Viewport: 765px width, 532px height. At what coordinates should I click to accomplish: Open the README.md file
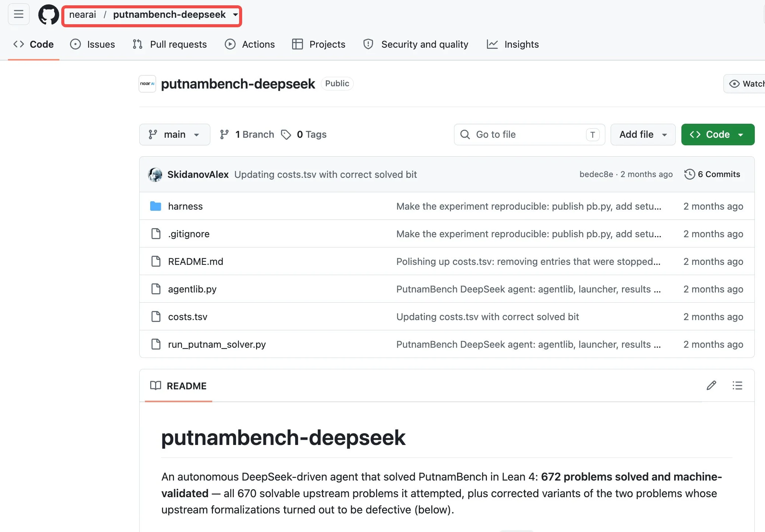click(196, 261)
